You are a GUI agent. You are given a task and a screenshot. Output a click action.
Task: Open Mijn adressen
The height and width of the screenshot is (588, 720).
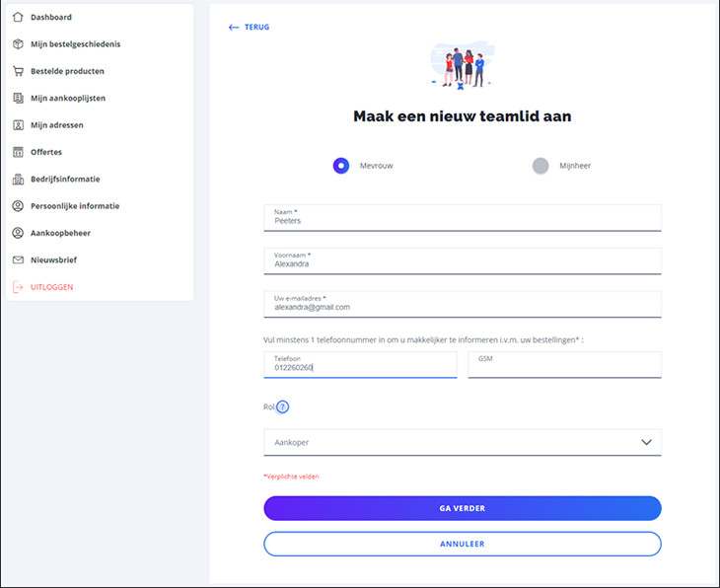pos(57,125)
